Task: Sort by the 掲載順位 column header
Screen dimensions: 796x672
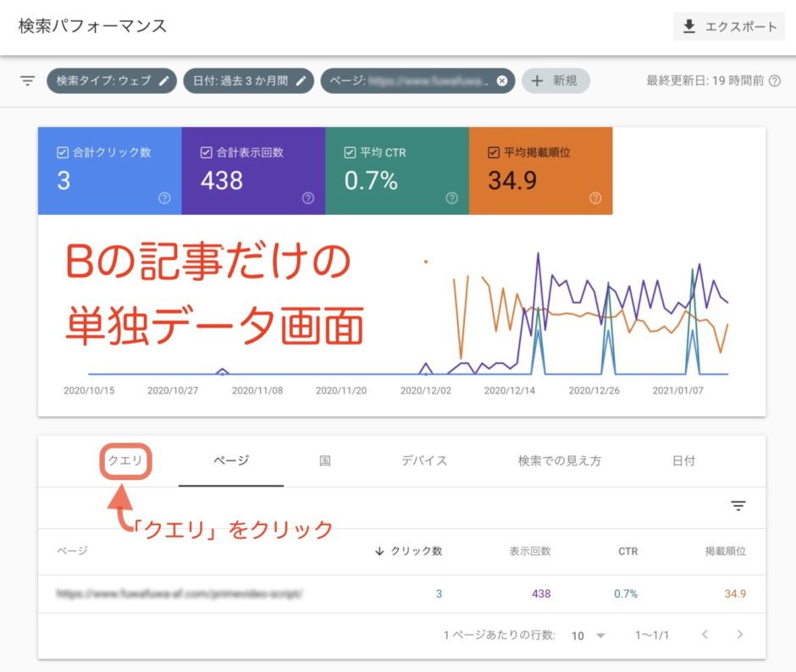Action: pos(726,551)
